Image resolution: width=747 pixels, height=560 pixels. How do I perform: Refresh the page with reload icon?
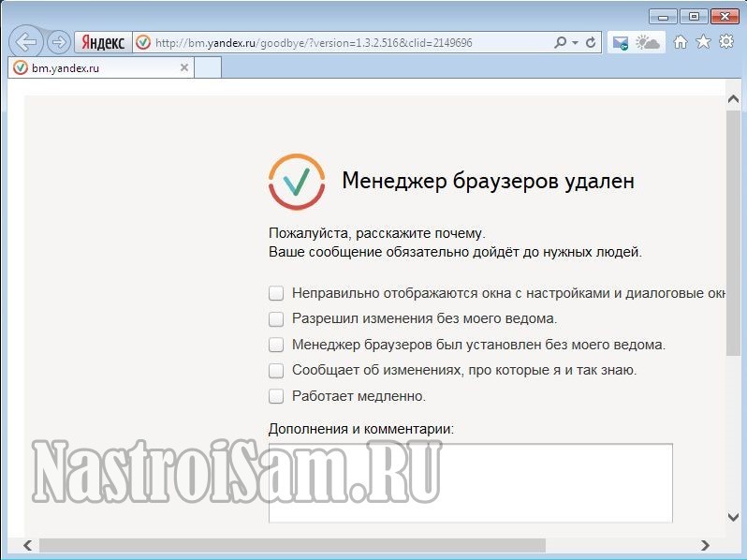(x=591, y=42)
